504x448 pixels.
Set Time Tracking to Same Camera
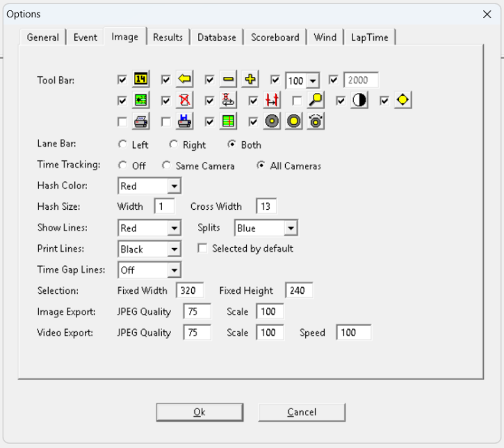tap(166, 166)
